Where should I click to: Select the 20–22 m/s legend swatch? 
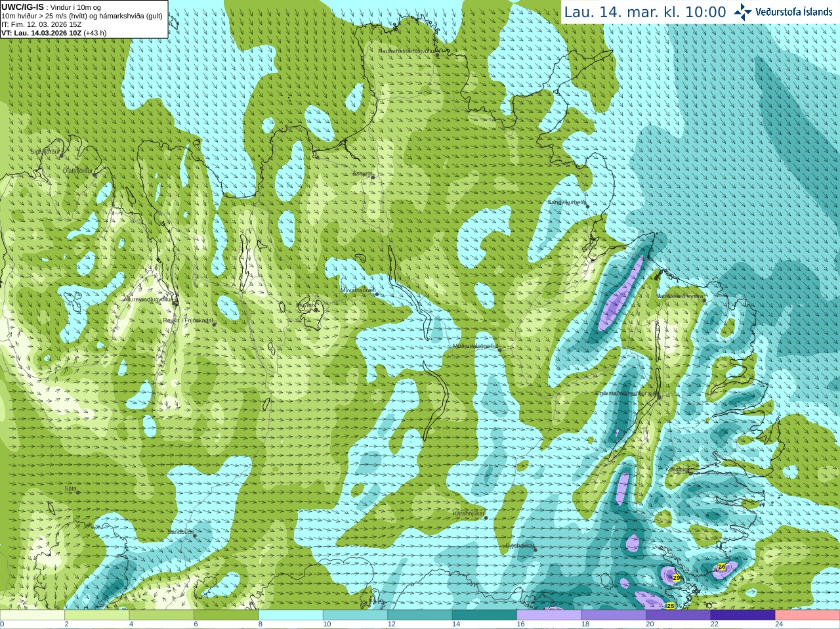(x=679, y=615)
